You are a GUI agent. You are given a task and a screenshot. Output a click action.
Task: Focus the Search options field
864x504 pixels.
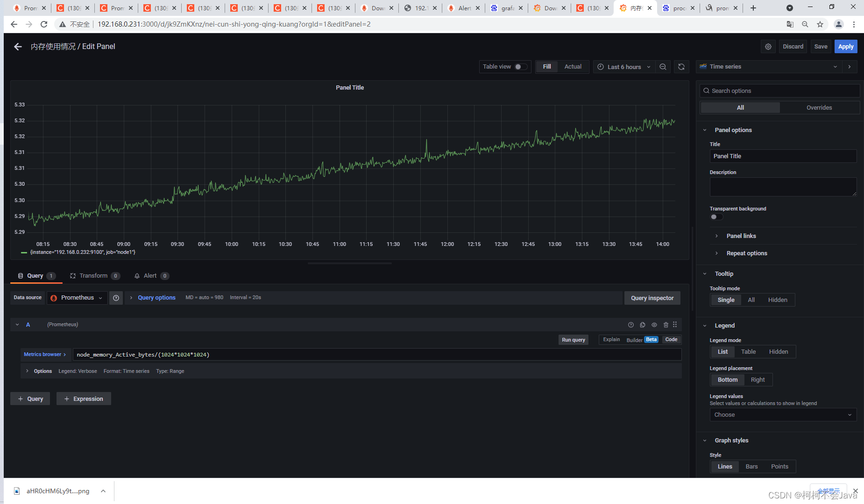pos(779,91)
